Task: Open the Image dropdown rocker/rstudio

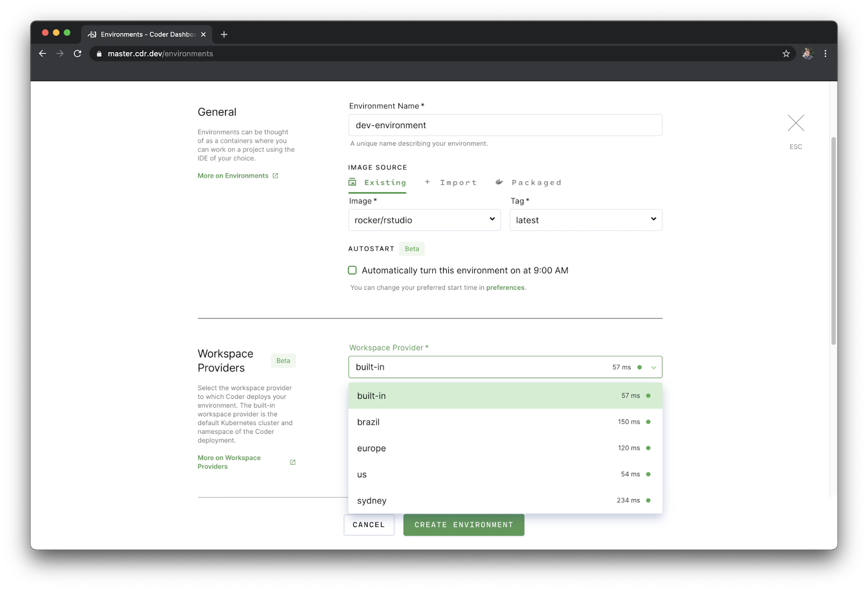Action: 424,220
